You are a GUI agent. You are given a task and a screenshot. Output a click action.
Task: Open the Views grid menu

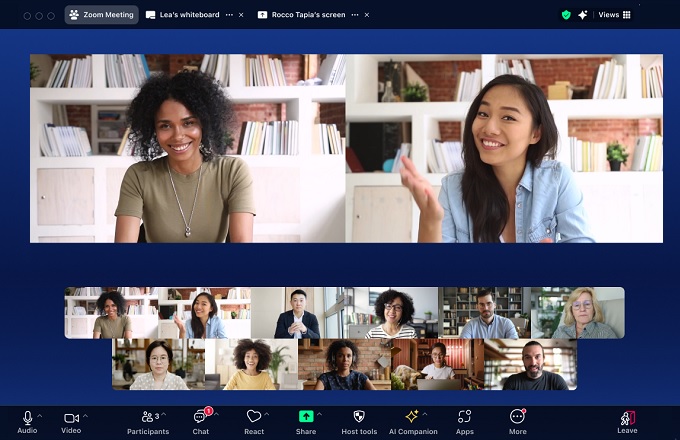[x=615, y=15]
